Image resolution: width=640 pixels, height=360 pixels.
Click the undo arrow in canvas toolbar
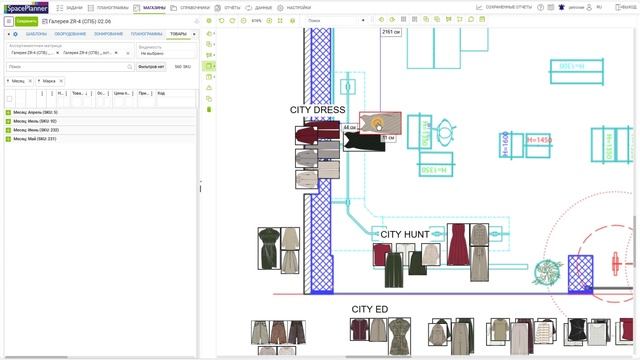click(221, 20)
